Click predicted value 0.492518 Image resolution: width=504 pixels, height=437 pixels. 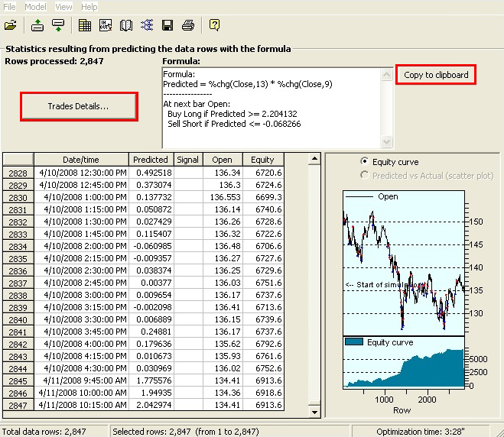pos(151,173)
